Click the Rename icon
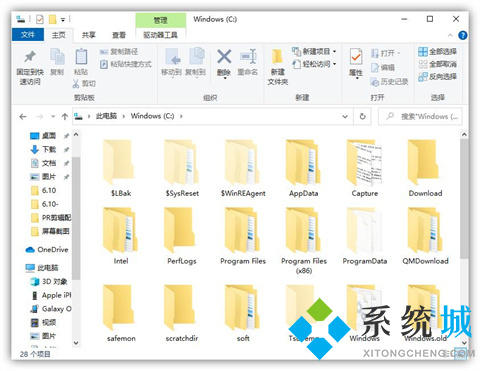480x371 pixels. pos(248,56)
